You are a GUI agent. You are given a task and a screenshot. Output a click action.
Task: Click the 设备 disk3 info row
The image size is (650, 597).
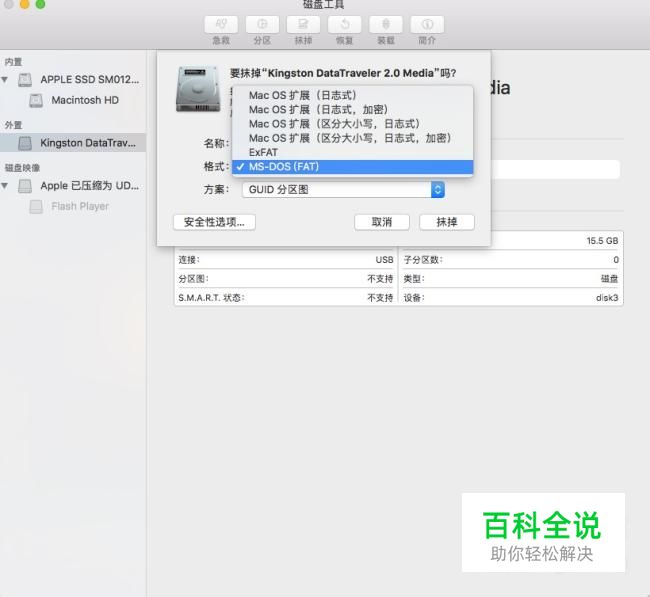(511, 298)
